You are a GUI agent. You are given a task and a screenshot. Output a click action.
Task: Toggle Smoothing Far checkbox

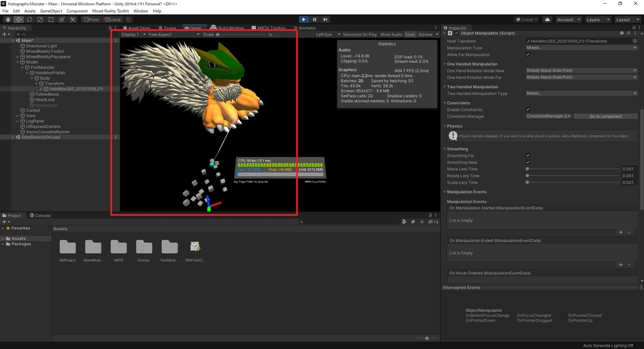click(528, 155)
